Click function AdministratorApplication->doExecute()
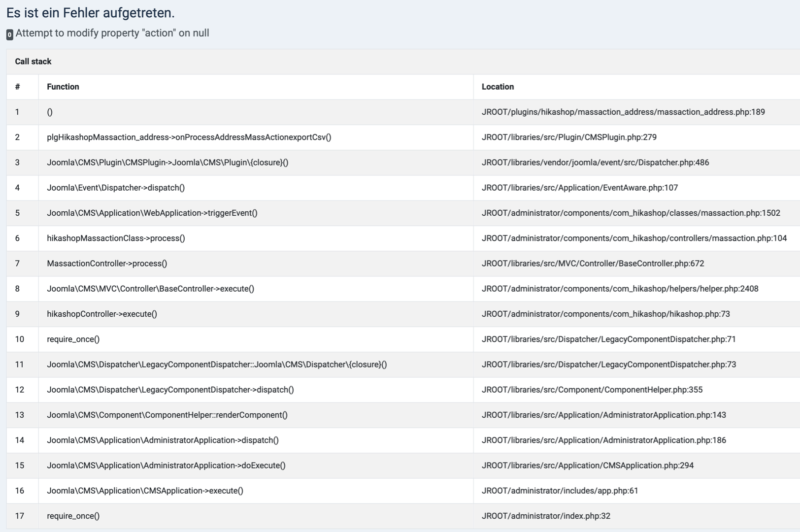Viewport: 800px width, 532px height. coord(166,465)
